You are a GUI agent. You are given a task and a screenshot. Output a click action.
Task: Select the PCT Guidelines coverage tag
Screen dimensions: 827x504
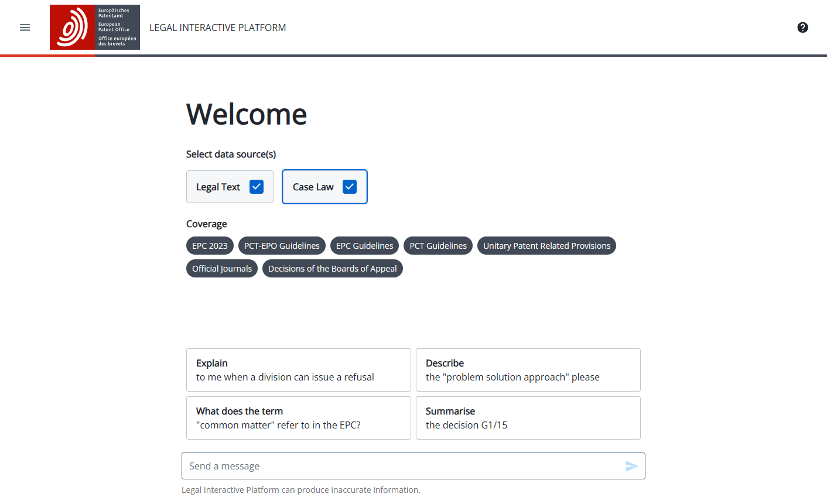pyautogui.click(x=438, y=245)
